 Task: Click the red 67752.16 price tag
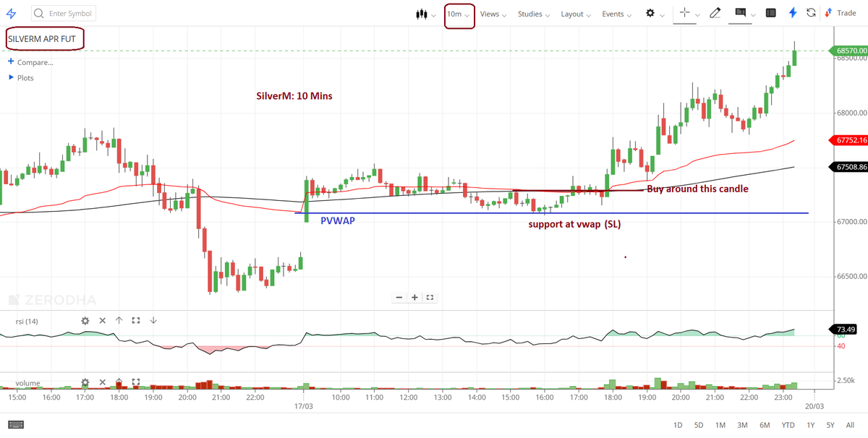(x=849, y=139)
